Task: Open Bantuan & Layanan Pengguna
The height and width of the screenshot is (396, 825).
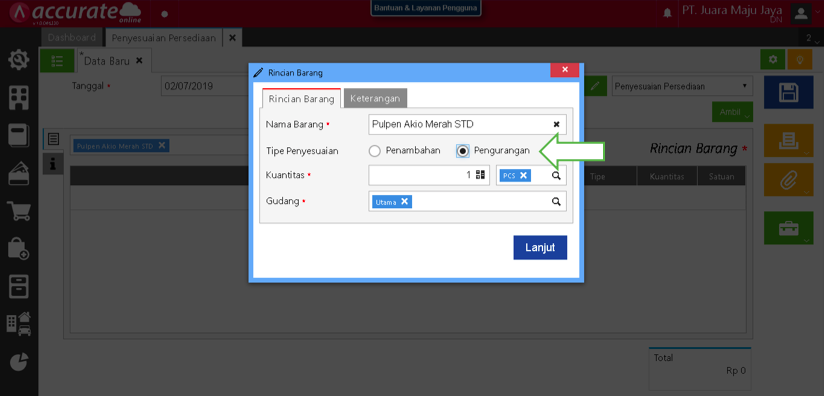Action: [425, 8]
